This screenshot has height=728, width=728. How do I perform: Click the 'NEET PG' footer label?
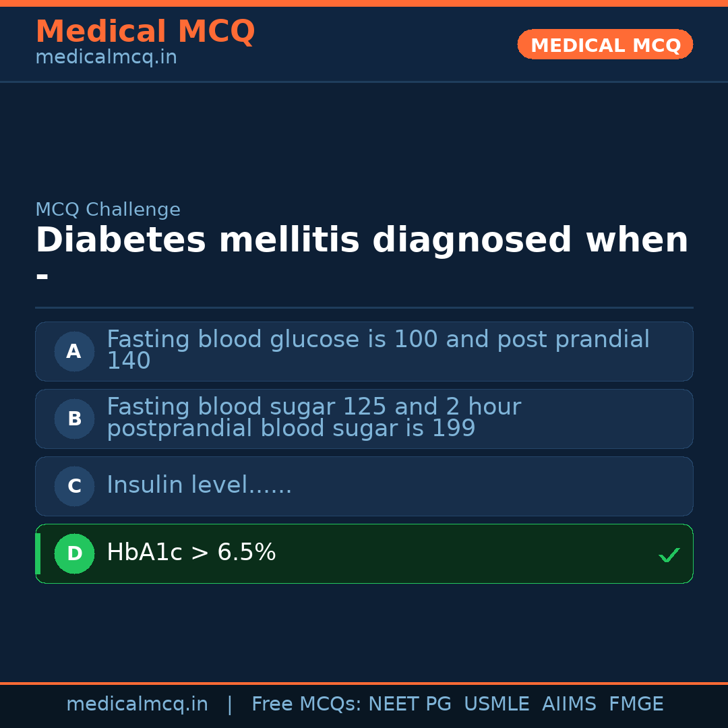[410, 704]
